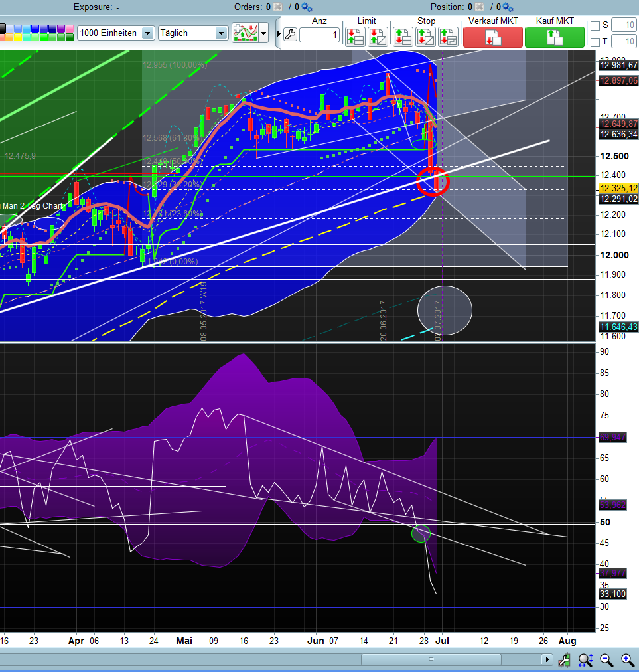The height and width of the screenshot is (672, 639).
Task: Collapse the order toolbar with the black arrow
Action: [x=279, y=33]
